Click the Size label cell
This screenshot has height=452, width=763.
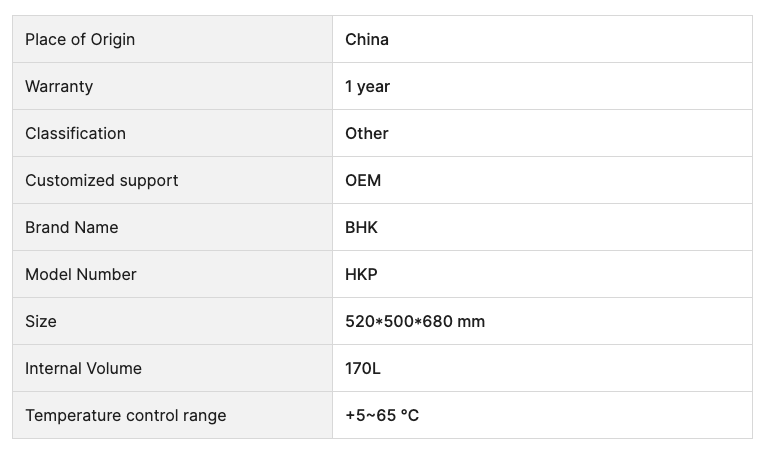[x=41, y=321]
